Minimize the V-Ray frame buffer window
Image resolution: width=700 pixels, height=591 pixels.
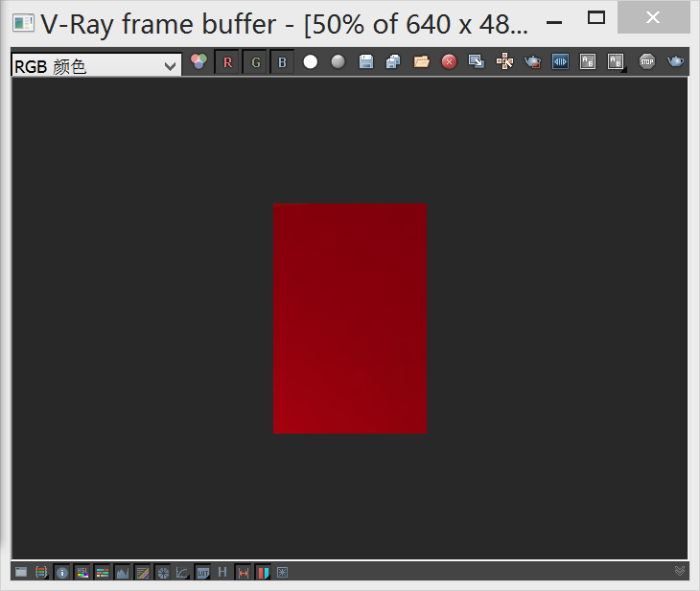point(554,22)
